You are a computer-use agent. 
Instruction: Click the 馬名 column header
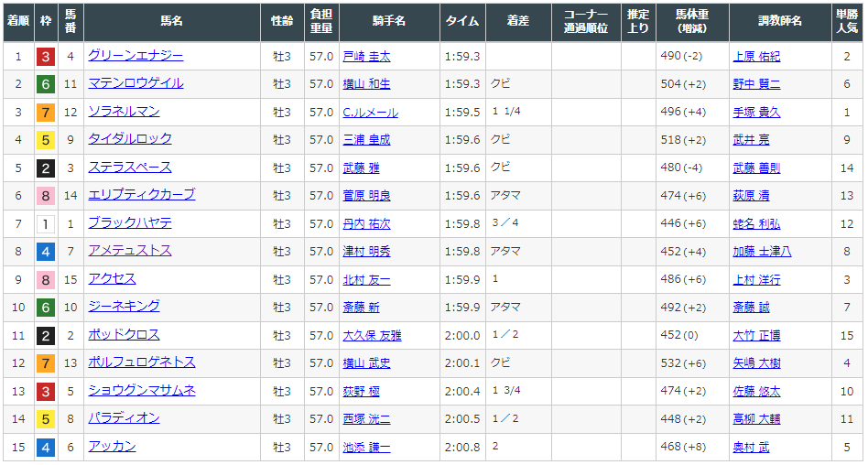[171, 20]
